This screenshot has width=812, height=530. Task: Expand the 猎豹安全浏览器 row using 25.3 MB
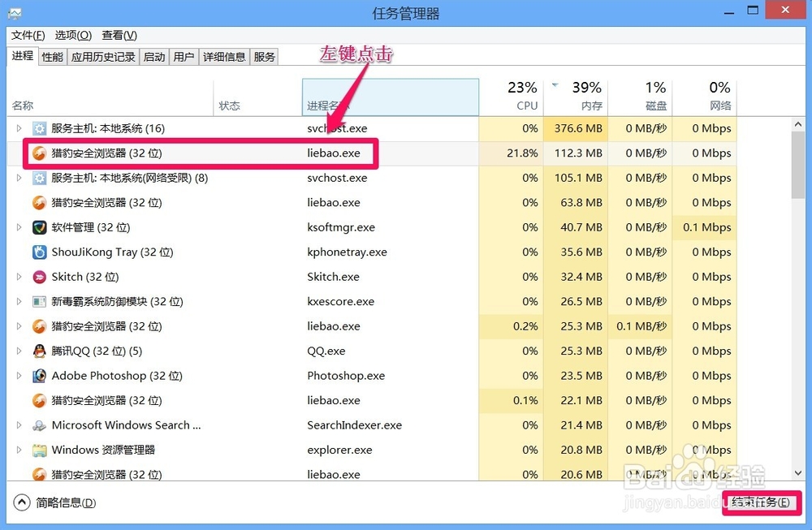[19, 326]
